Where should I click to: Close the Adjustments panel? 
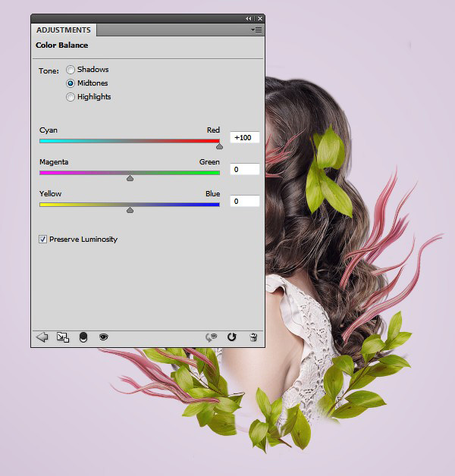260,18
